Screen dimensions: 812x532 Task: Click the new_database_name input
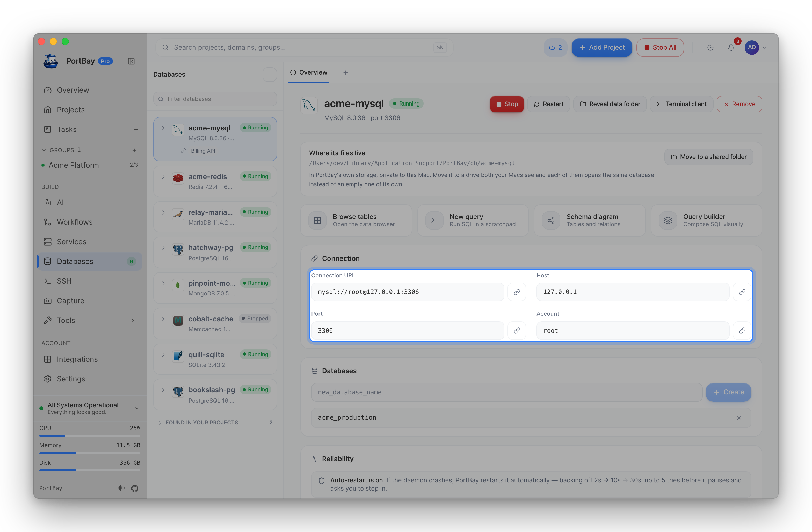point(507,392)
